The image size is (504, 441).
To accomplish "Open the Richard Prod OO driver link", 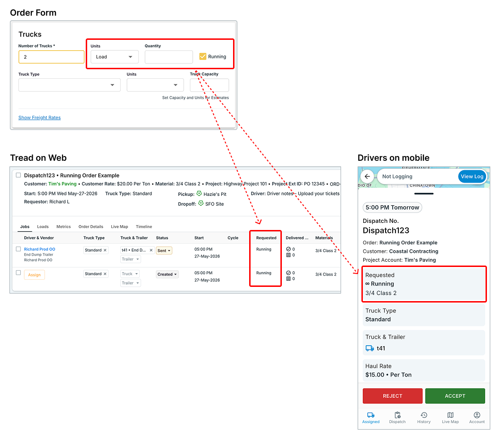I will 39,249.
